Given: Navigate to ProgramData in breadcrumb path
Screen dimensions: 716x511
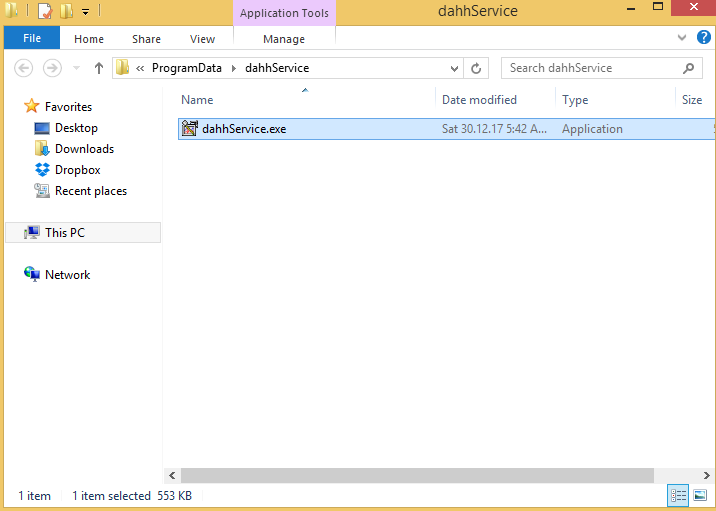Looking at the screenshot, I should tap(187, 68).
